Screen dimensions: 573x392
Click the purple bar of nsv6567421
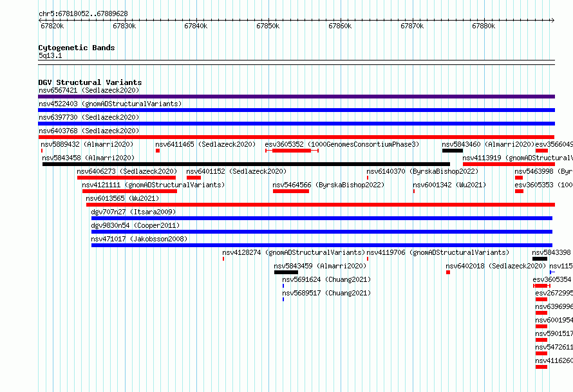(x=296, y=97)
